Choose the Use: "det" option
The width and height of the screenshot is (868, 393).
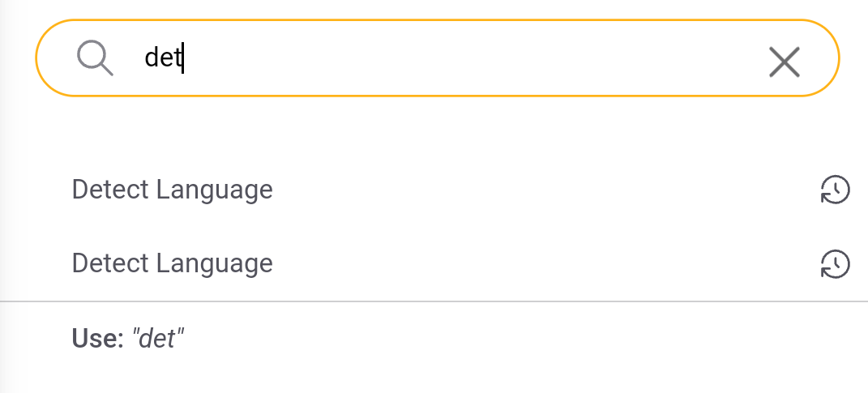tap(129, 338)
